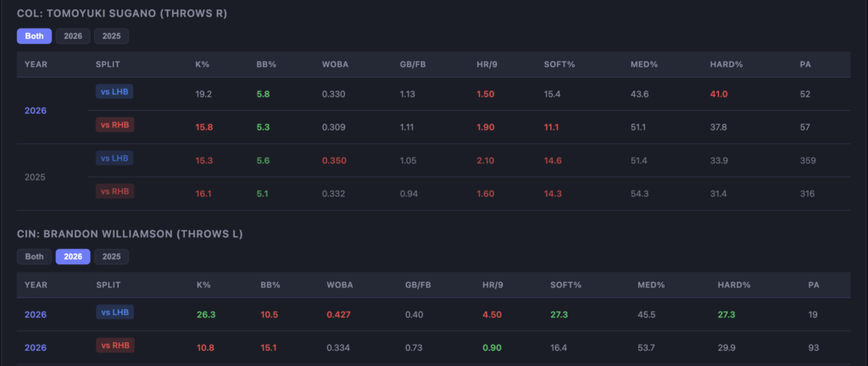Click the BB% header in Williamson's table
This screenshot has height=366, width=868.
270,285
